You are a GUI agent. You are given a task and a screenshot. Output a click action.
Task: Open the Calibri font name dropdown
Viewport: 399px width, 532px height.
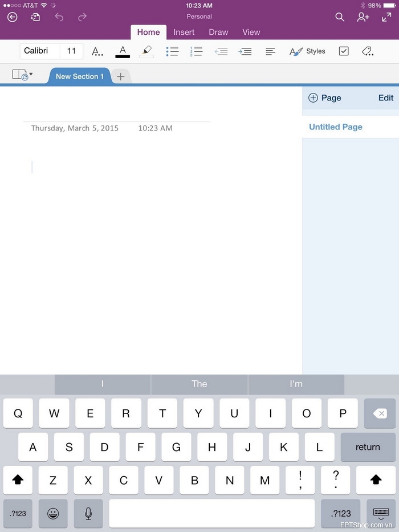point(40,51)
